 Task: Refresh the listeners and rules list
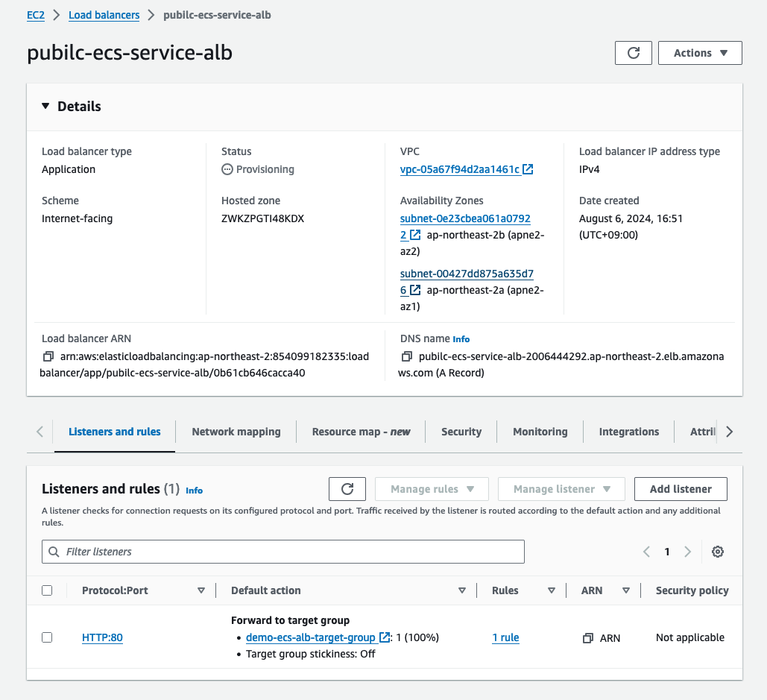[x=347, y=489]
